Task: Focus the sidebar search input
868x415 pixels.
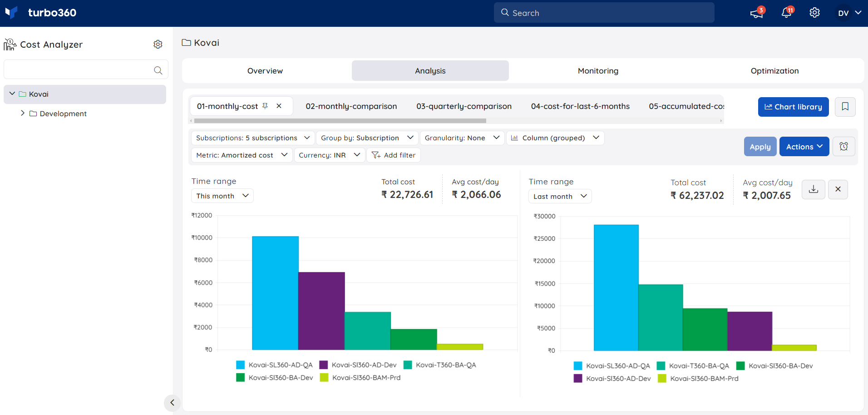Action: point(86,70)
